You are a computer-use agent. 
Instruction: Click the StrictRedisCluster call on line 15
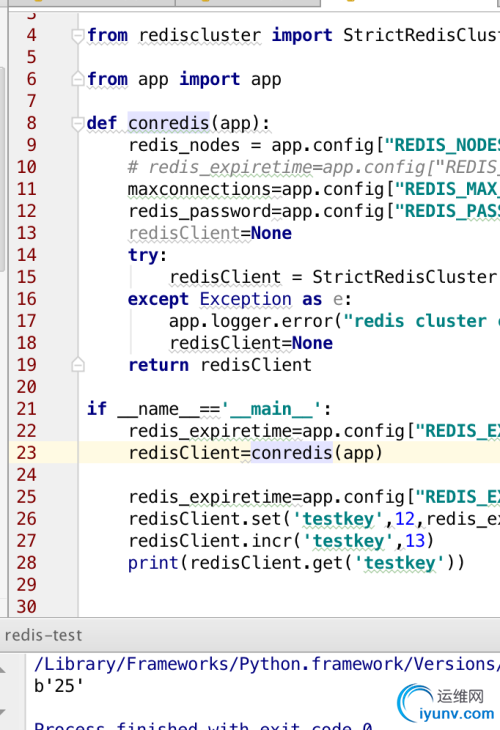404,277
